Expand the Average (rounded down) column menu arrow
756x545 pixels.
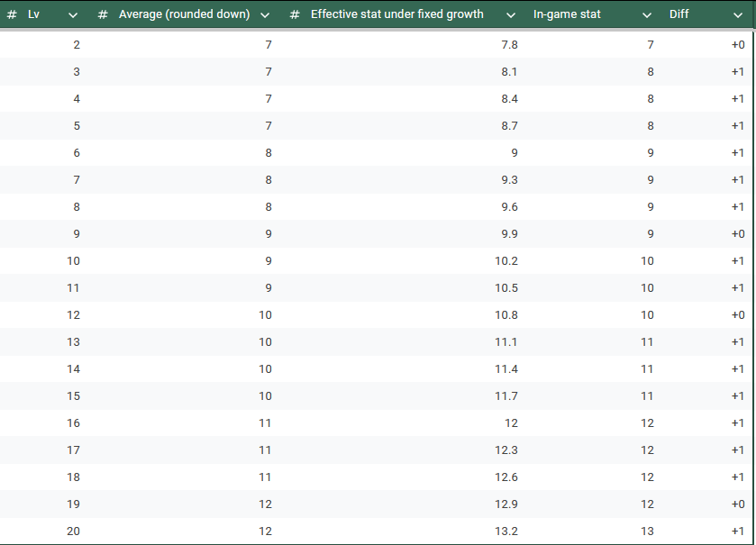pyautogui.click(x=265, y=15)
